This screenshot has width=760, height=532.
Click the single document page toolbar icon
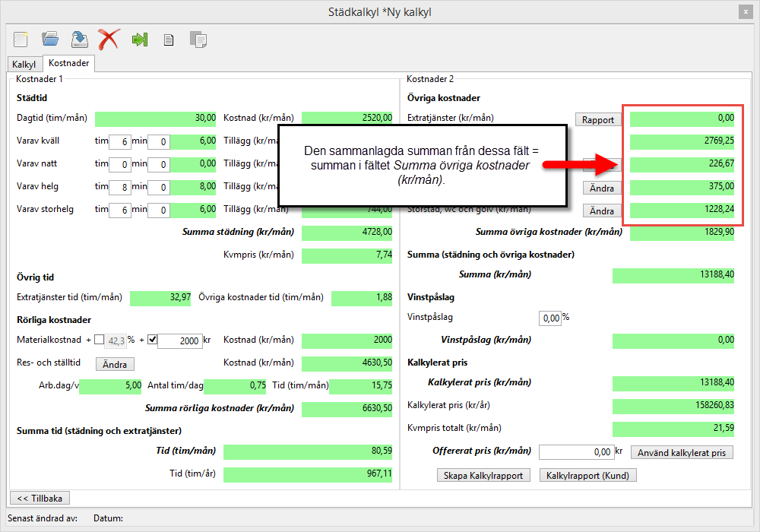pos(169,40)
